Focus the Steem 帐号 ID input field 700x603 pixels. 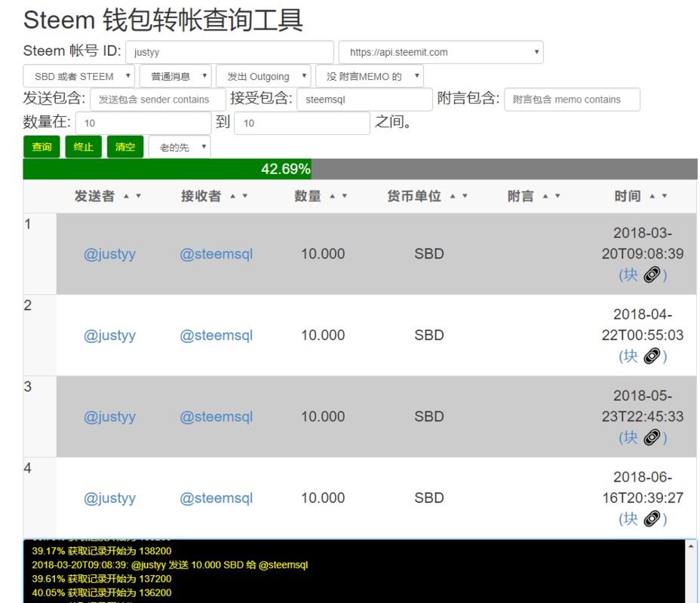(x=229, y=53)
